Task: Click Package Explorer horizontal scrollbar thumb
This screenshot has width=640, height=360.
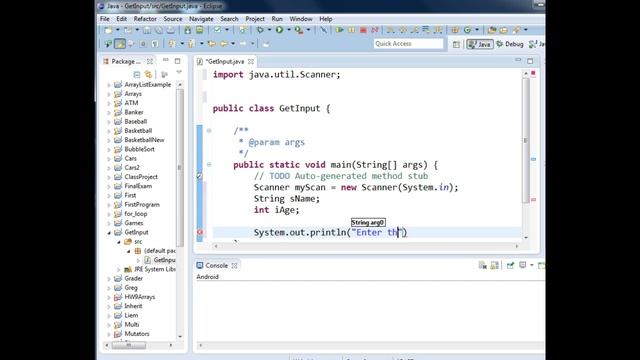Action: tap(129, 345)
